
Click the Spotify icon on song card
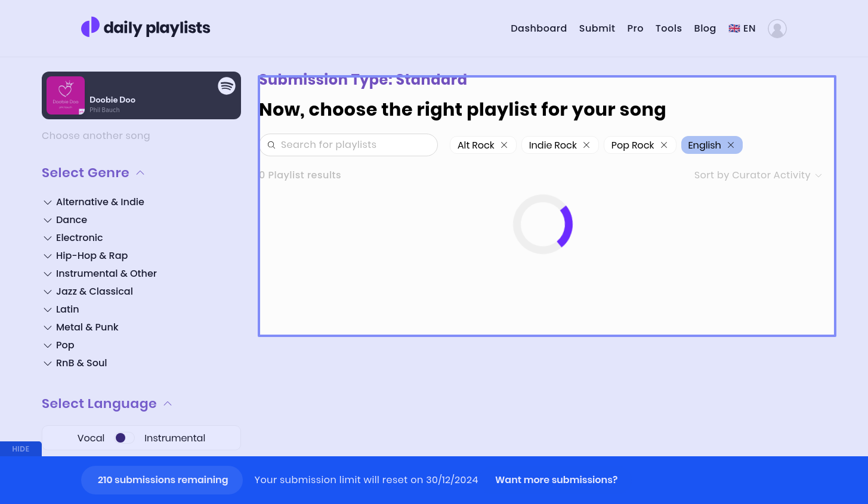(x=227, y=86)
